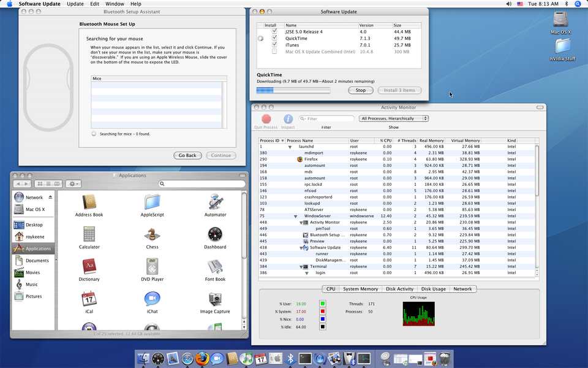The height and width of the screenshot is (368, 588).
Task: Open Finder from the Dock
Action: coord(143,359)
